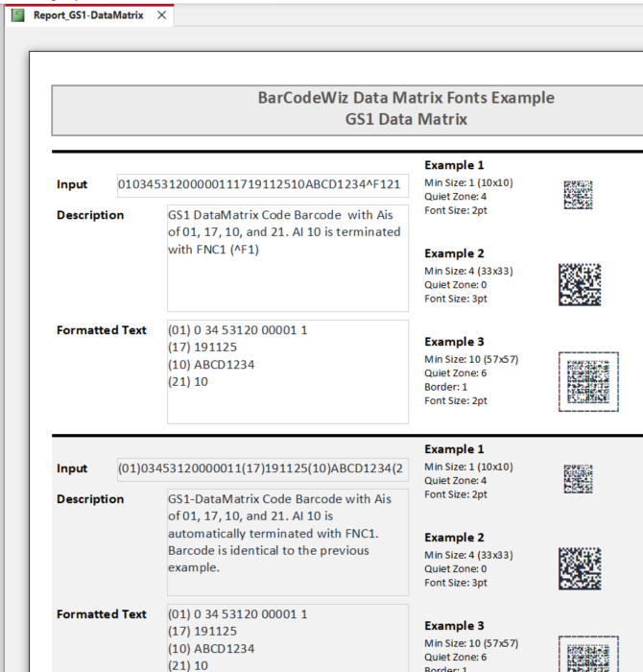643x672 pixels.
Task: Click the second record's 'Example 2' heading
Action: (x=454, y=538)
